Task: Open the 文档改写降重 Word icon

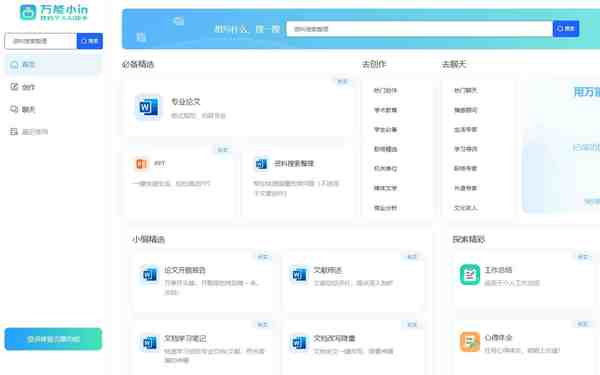Action: pos(299,342)
